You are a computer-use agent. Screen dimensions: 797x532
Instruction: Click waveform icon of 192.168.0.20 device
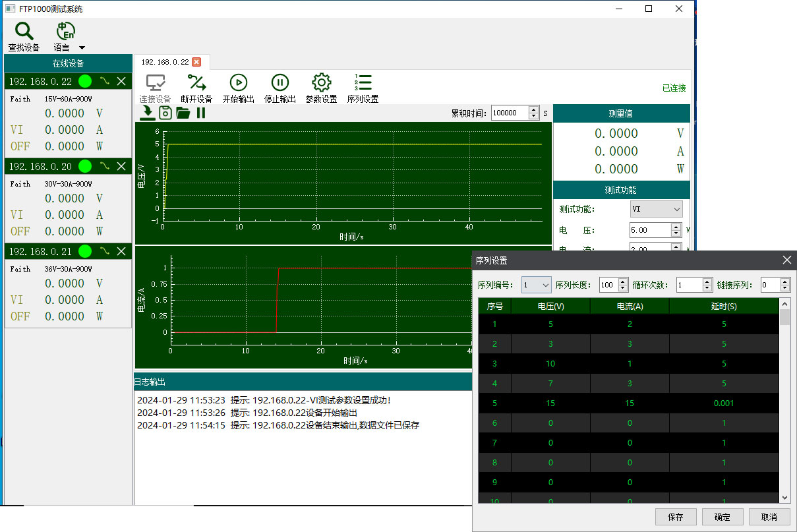[x=105, y=166]
